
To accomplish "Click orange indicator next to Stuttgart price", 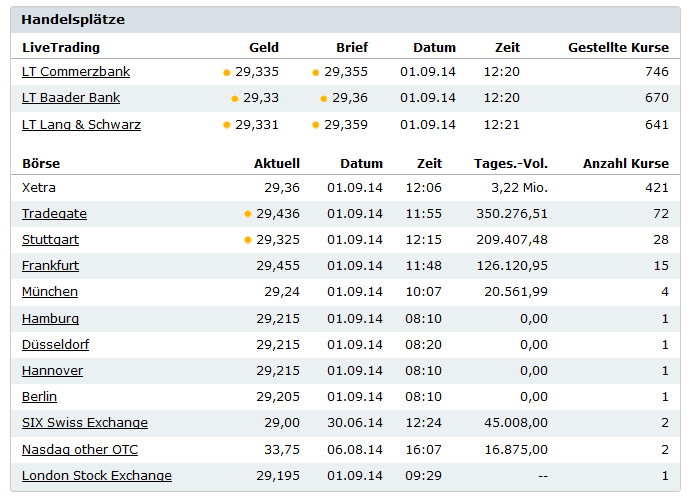I will [248, 240].
